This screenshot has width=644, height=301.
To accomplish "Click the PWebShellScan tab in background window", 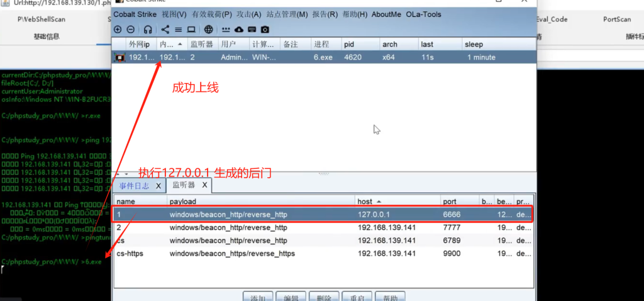I will [x=42, y=19].
